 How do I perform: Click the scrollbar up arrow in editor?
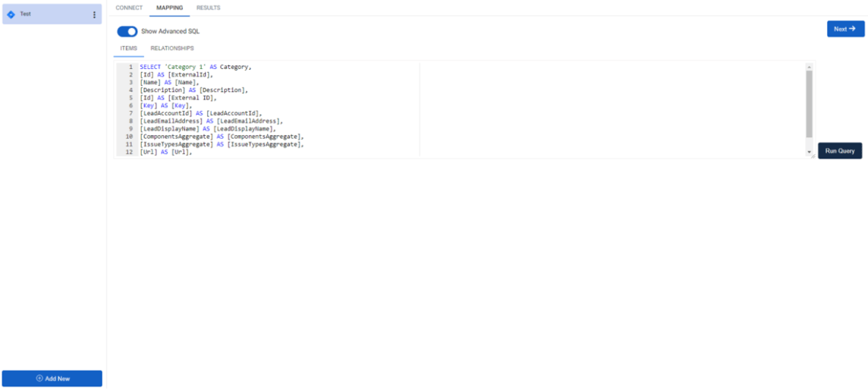809,66
